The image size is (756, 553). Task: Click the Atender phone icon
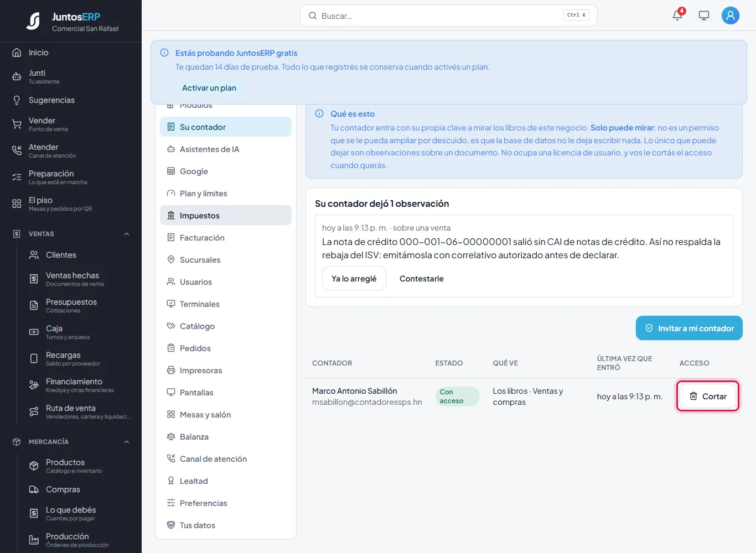tap(17, 151)
